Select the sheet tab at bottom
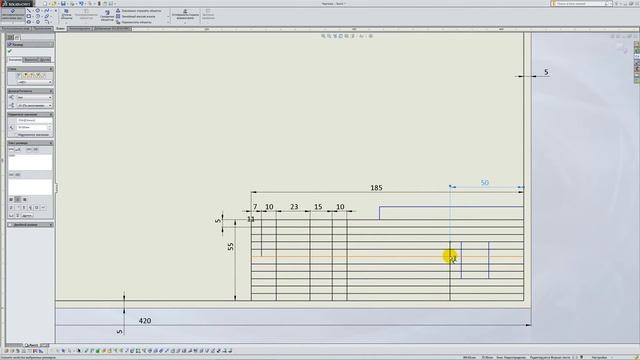Screen dimensions: 640x360 pos(31,345)
